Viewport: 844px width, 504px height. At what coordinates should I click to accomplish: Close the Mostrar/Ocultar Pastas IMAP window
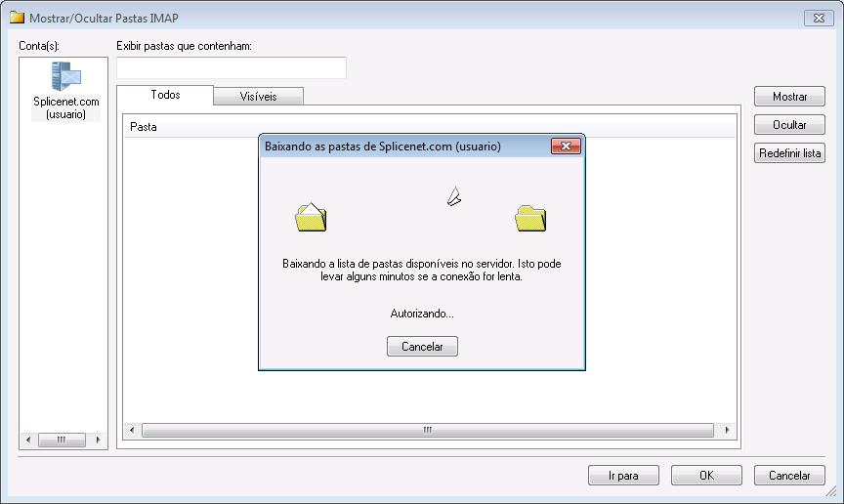(x=819, y=18)
